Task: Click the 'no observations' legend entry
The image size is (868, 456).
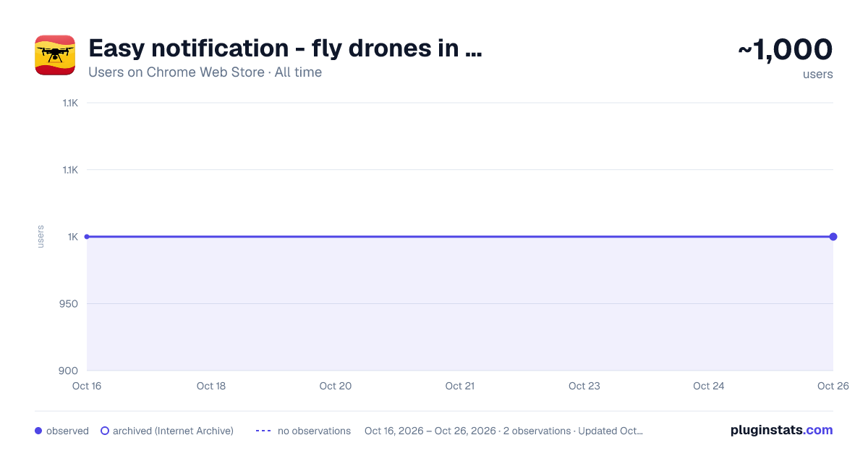Action: click(x=303, y=431)
